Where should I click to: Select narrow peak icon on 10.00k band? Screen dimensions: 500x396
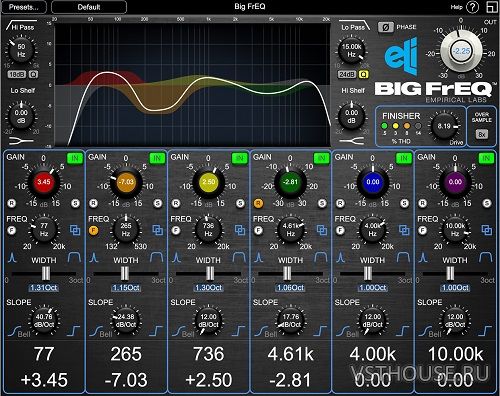(x=423, y=258)
